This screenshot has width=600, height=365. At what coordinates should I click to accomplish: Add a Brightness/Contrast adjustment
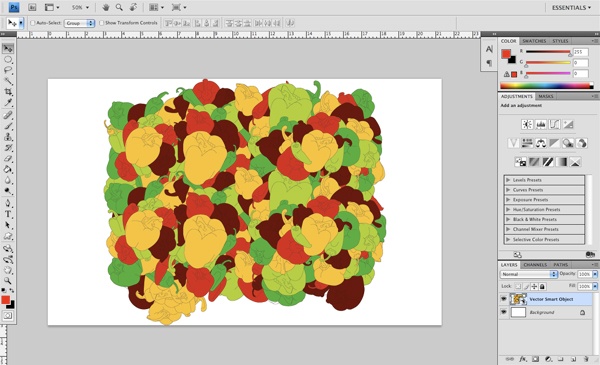[x=527, y=124]
